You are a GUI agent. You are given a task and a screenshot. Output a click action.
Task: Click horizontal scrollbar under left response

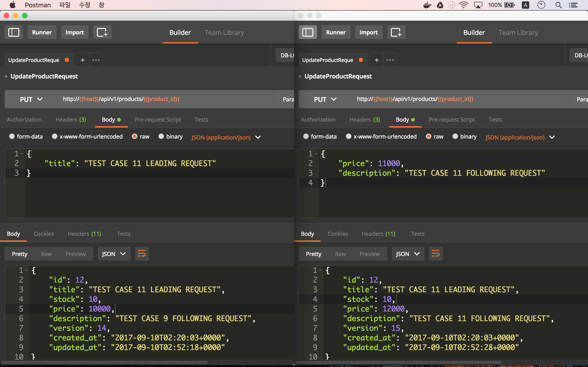click(105, 362)
